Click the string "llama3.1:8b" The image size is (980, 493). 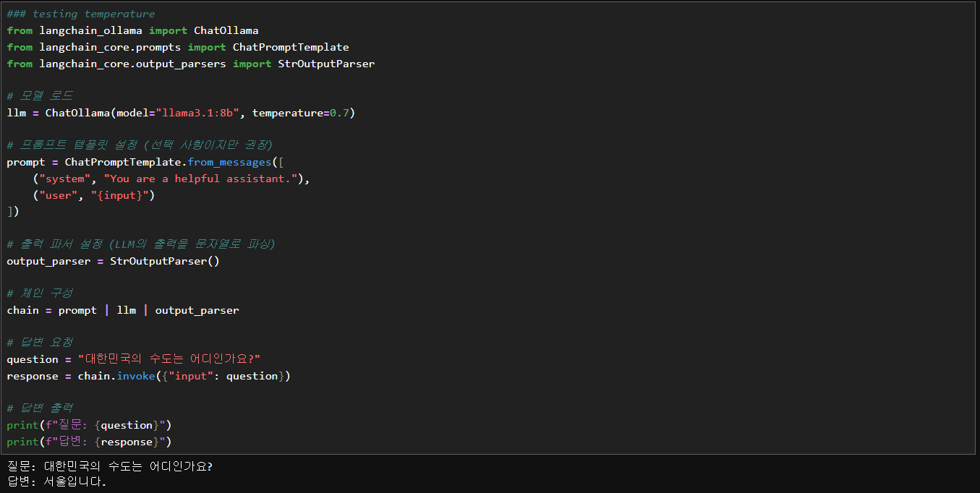point(197,113)
